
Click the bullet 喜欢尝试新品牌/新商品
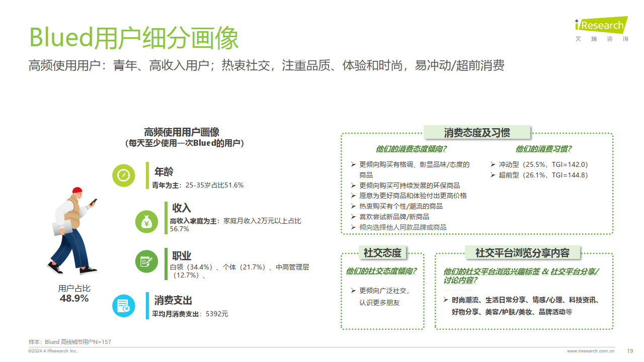click(x=390, y=217)
